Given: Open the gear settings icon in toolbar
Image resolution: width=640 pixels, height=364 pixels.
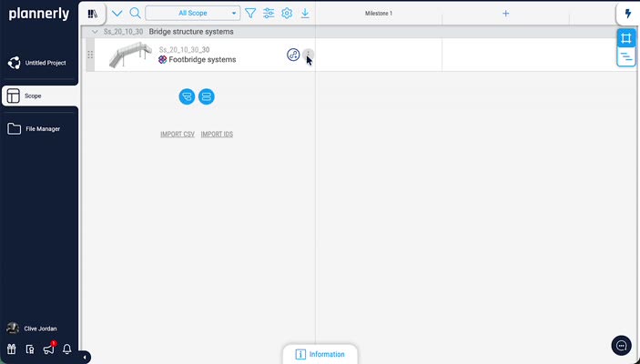Looking at the screenshot, I should pos(287,13).
